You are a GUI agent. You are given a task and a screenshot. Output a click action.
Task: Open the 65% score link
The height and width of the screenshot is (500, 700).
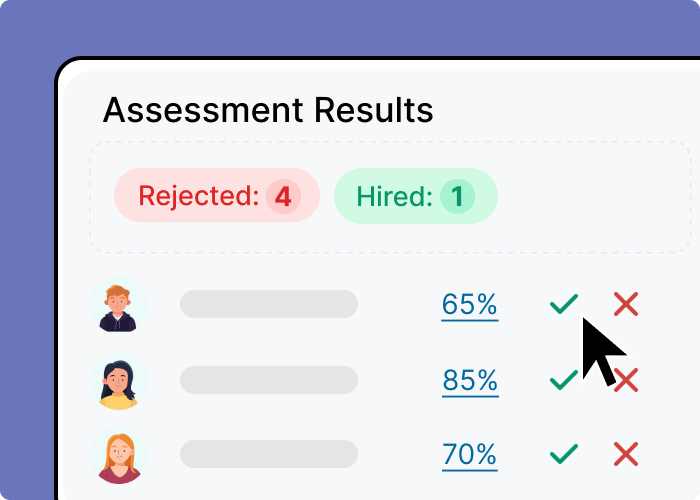click(469, 304)
